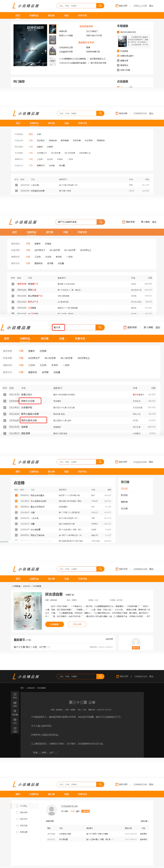The image size is (164, 868).
Task: Click the search field containing 僵尸王九叔都市言情
Action: point(76,222)
